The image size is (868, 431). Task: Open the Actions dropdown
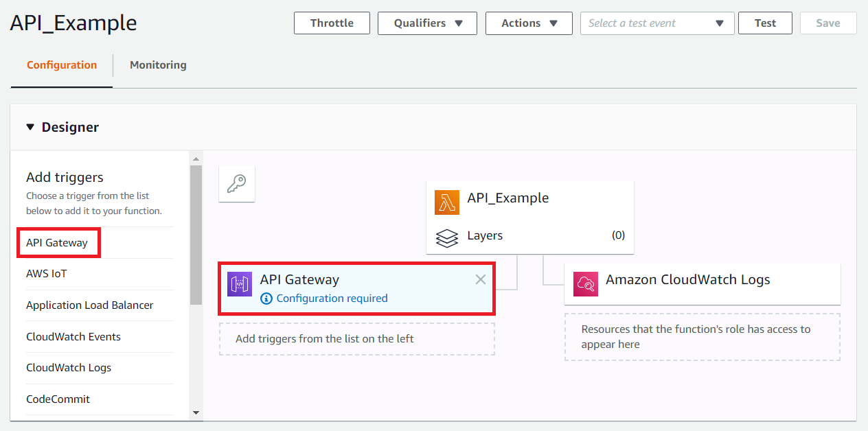(x=529, y=23)
